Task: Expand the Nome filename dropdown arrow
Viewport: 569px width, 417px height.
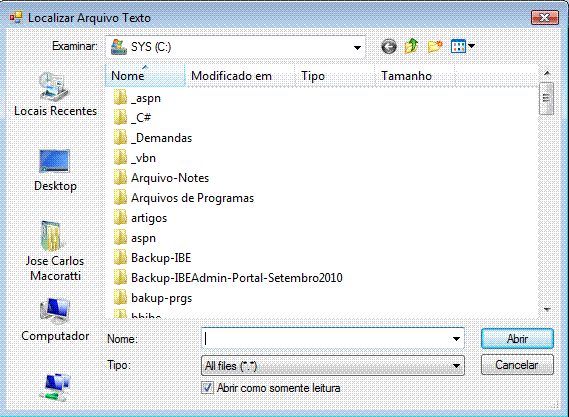Action: pyautogui.click(x=456, y=339)
